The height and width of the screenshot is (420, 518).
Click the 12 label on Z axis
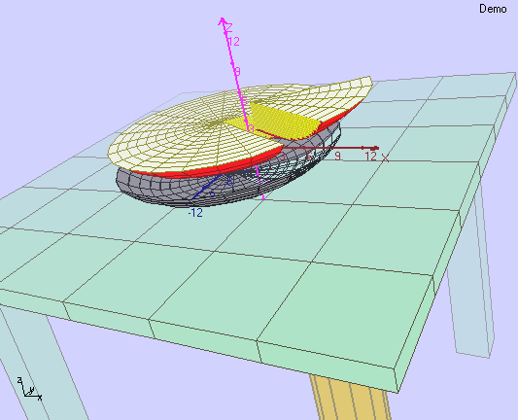pos(233,41)
